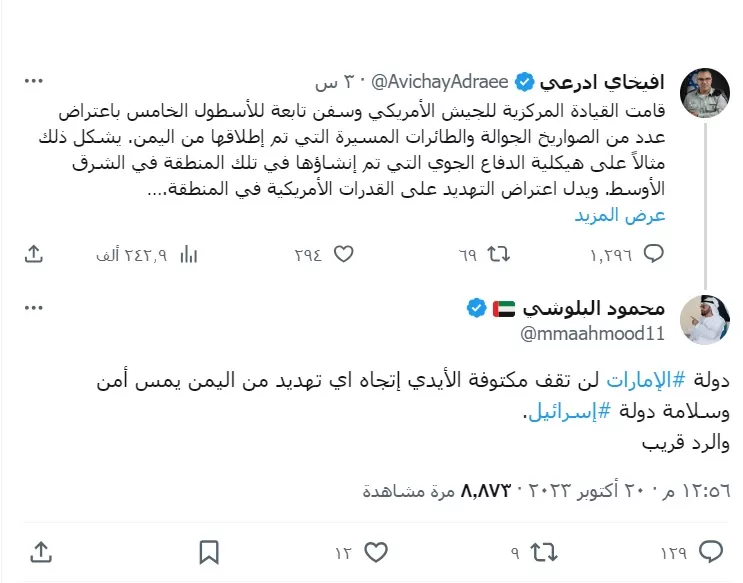
Task: Share Mahmood Al-Balushi's tweet
Action: click(x=41, y=551)
